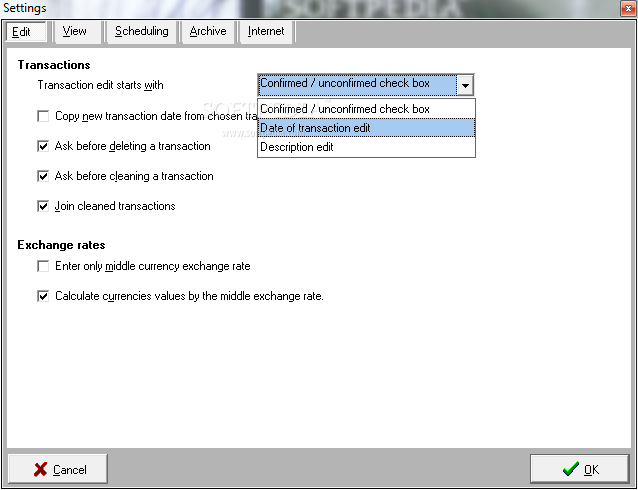Enable copy new transaction date checkbox
Screen dimensions: 638x490
pos(43,116)
